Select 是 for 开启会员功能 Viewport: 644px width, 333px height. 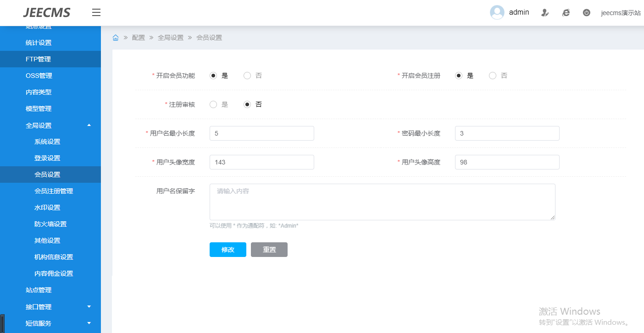(x=213, y=76)
